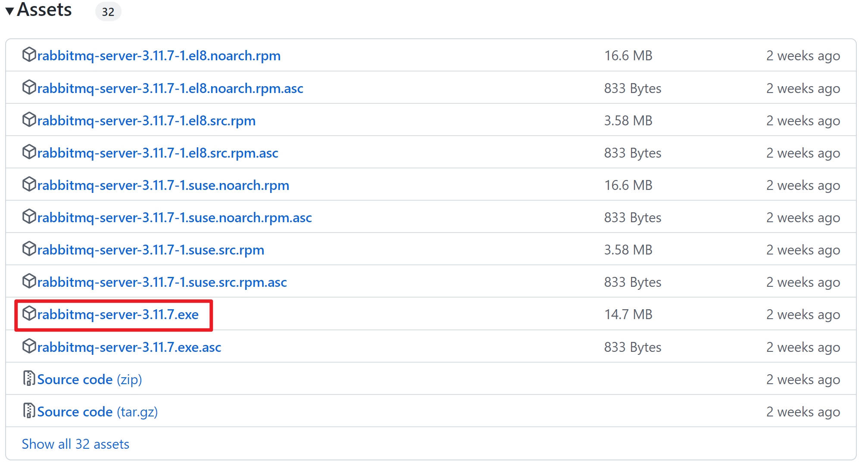Click package icon beside rabbitmq-server-3.11.7.exe.asc

(29, 346)
